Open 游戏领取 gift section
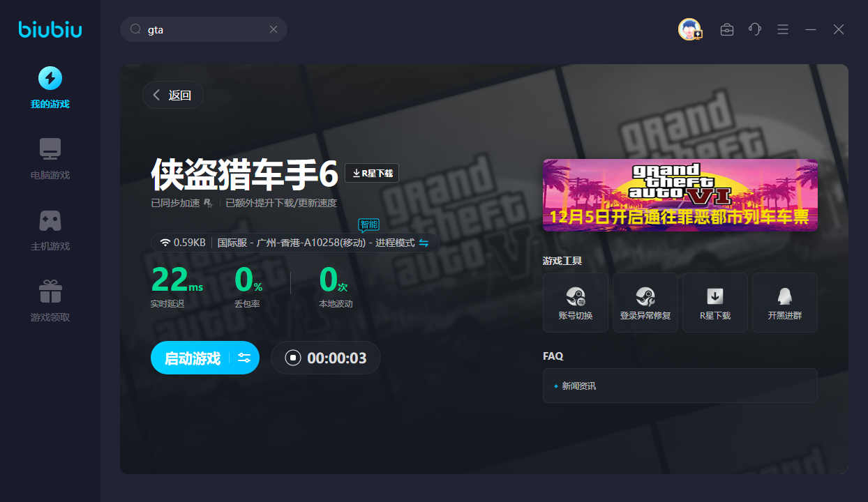The image size is (868, 502). point(50,301)
